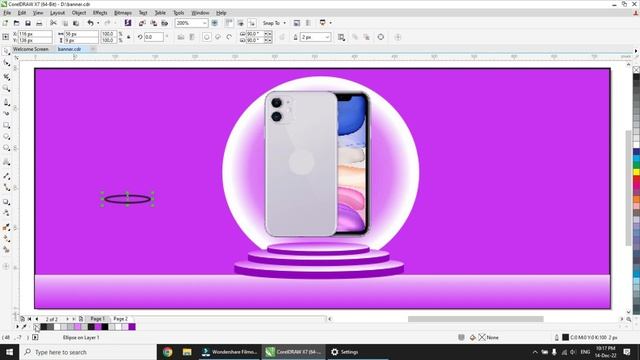Open the Object menu
This screenshot has height=360, width=640.
79,13
